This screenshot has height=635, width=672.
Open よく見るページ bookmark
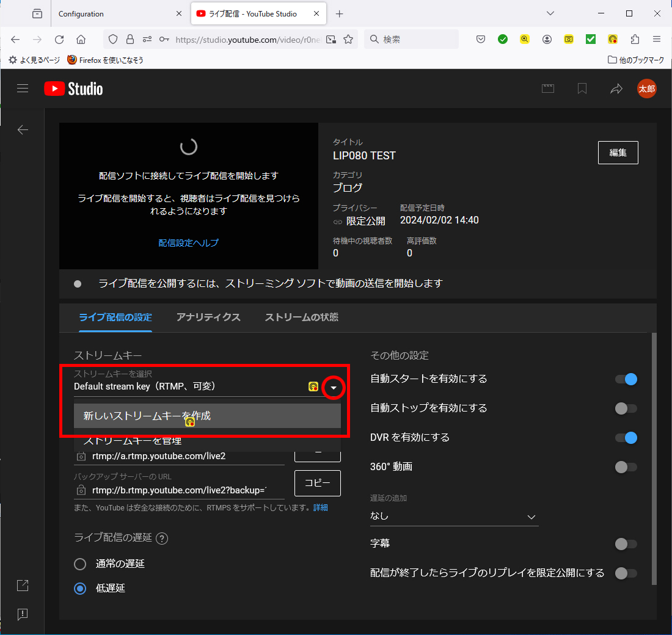click(34, 60)
